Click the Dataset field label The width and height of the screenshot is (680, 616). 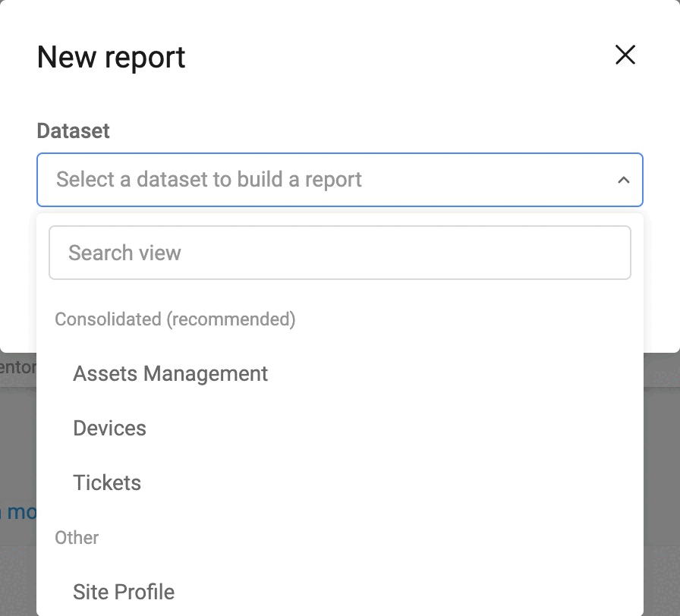(x=74, y=130)
